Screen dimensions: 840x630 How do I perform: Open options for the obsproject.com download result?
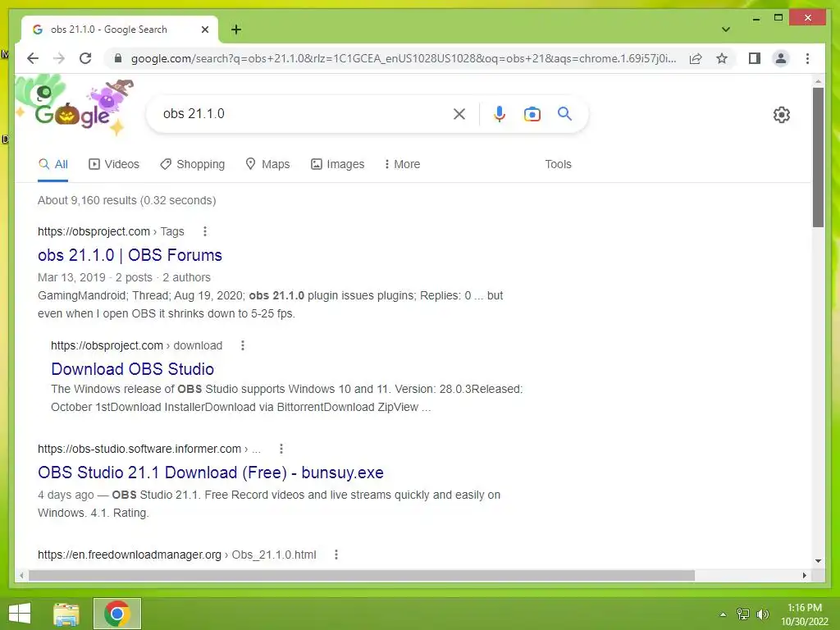[x=243, y=345]
